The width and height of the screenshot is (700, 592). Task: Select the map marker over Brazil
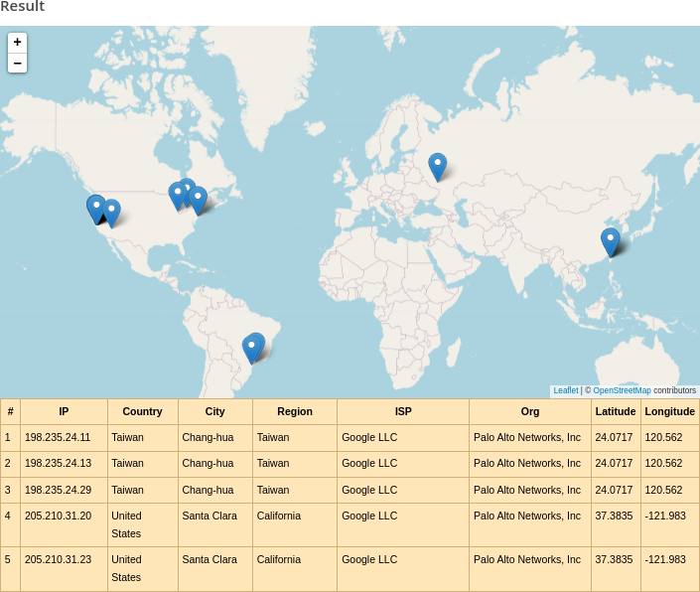[253, 349]
